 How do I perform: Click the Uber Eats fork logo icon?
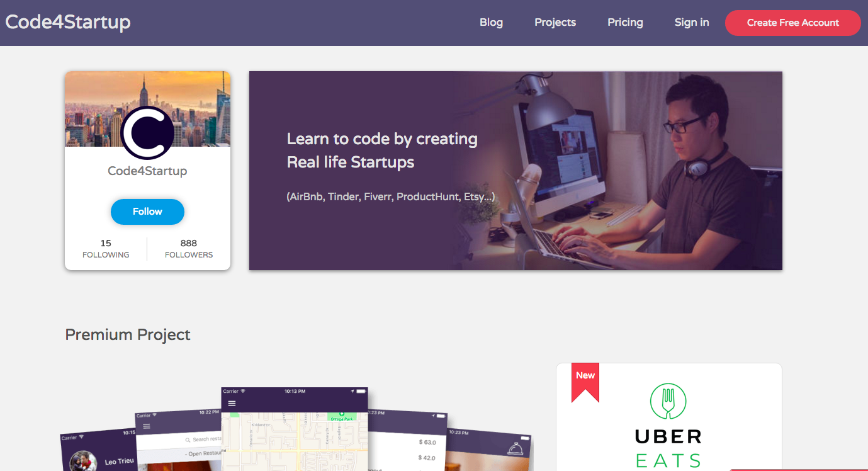[668, 402]
